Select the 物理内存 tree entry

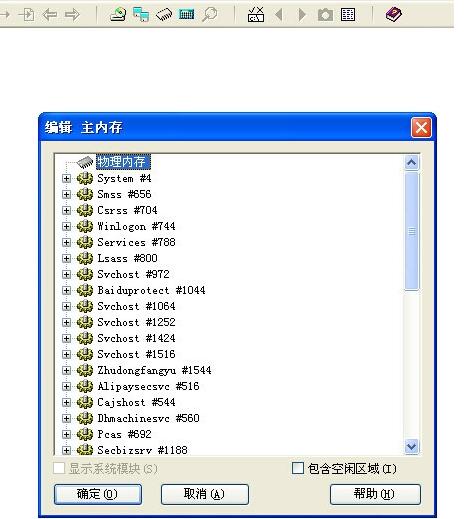123,162
